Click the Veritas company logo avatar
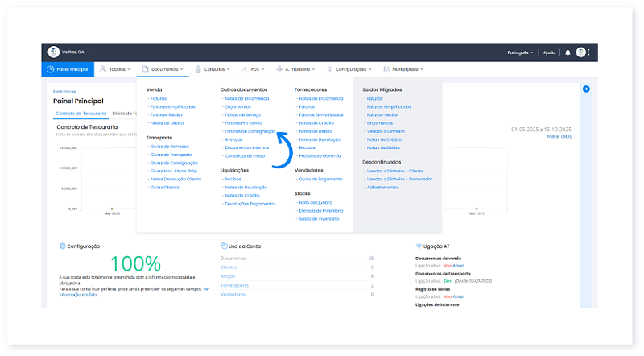This screenshot has width=644, height=356. [x=54, y=52]
